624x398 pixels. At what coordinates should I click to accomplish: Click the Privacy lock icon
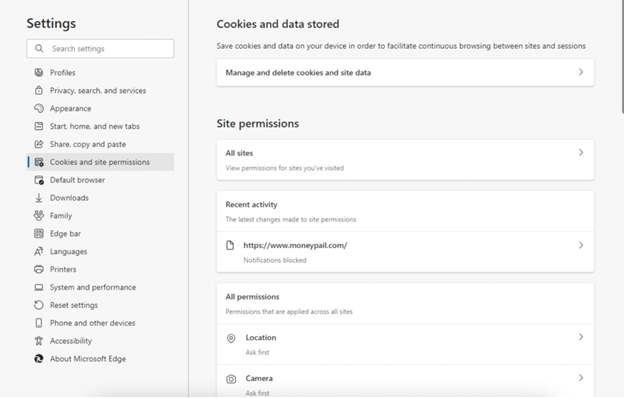39,90
